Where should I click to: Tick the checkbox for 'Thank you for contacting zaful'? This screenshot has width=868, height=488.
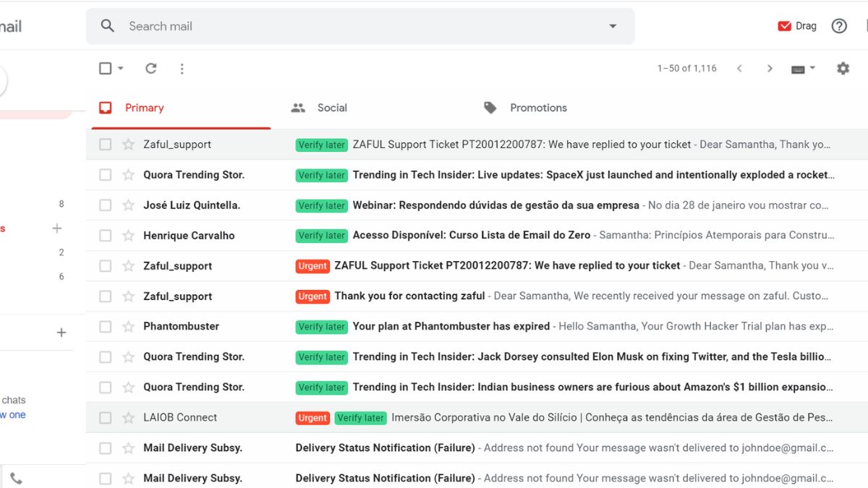click(106, 296)
